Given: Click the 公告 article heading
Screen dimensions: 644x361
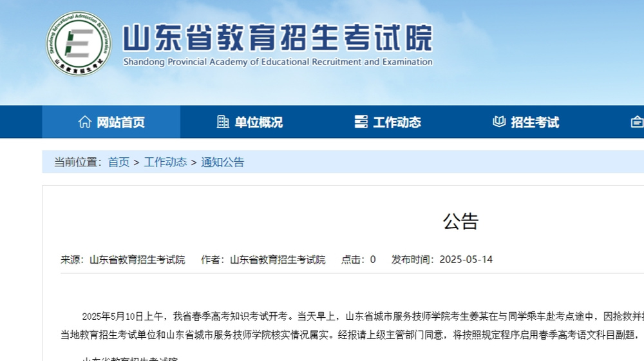Looking at the screenshot, I should point(460,221).
